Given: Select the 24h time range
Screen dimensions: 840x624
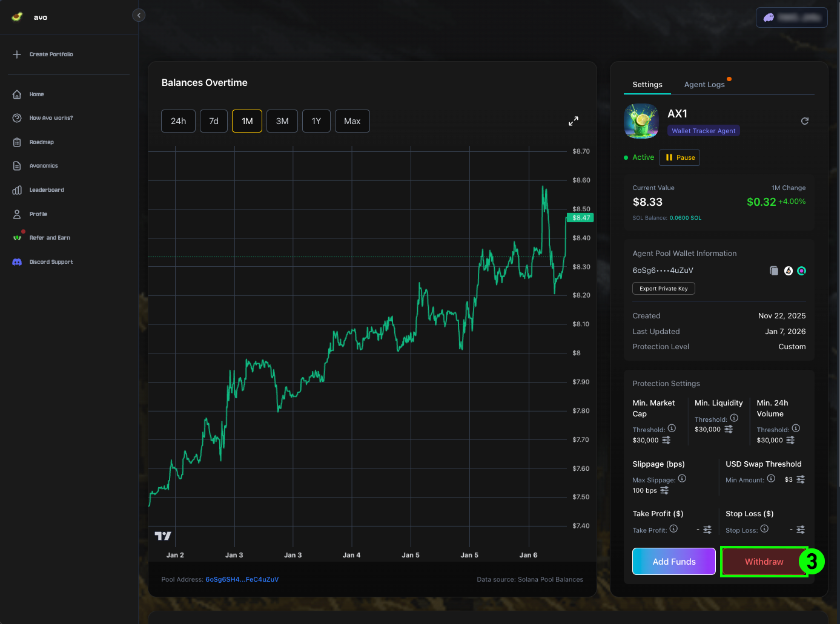Looking at the screenshot, I should pos(178,121).
